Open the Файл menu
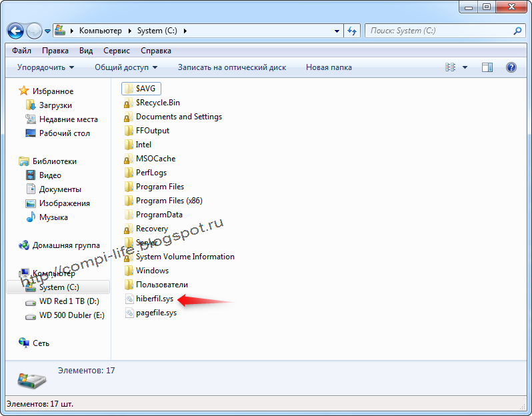Screen dimensions: 532x416 (x=21, y=51)
